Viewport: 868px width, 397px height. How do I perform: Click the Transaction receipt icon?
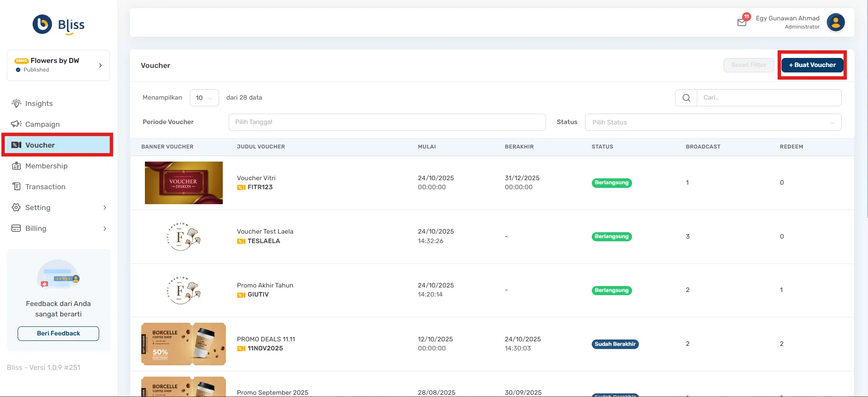tap(16, 187)
